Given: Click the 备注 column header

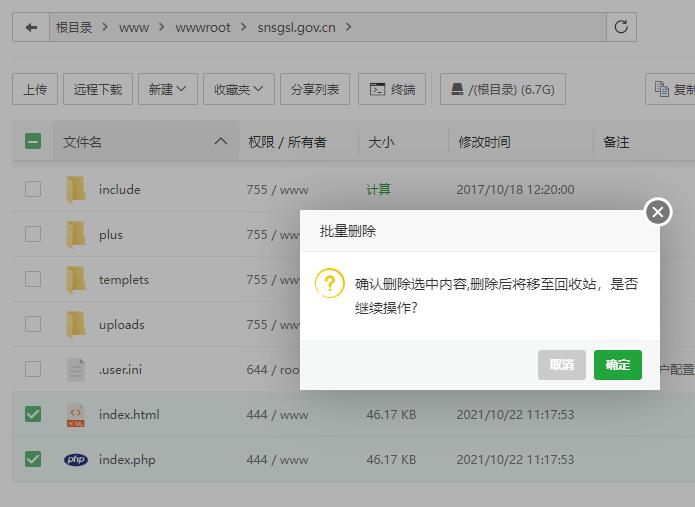Looking at the screenshot, I should [x=616, y=142].
